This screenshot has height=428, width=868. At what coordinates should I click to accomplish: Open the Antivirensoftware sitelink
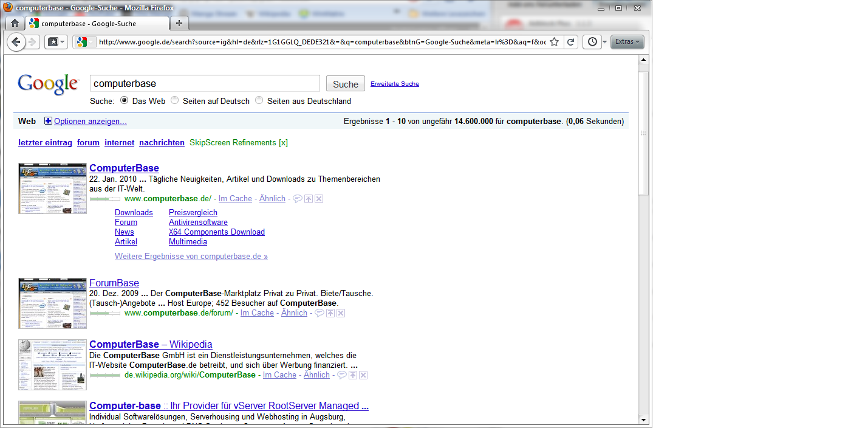click(x=198, y=222)
